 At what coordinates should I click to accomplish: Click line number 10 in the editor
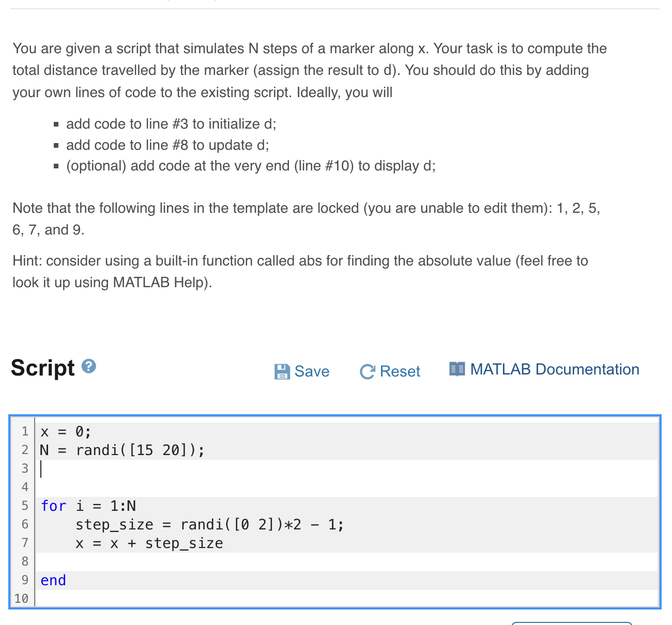click(x=21, y=599)
